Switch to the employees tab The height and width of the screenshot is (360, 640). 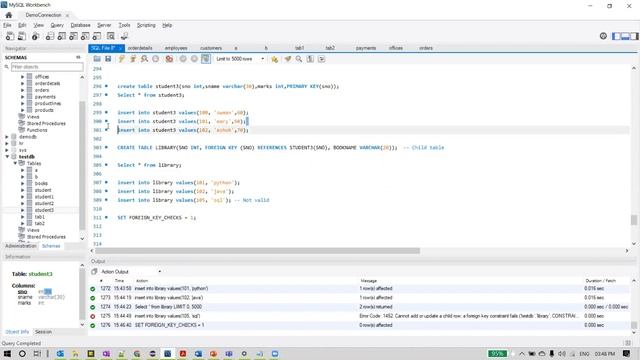pyautogui.click(x=176, y=48)
